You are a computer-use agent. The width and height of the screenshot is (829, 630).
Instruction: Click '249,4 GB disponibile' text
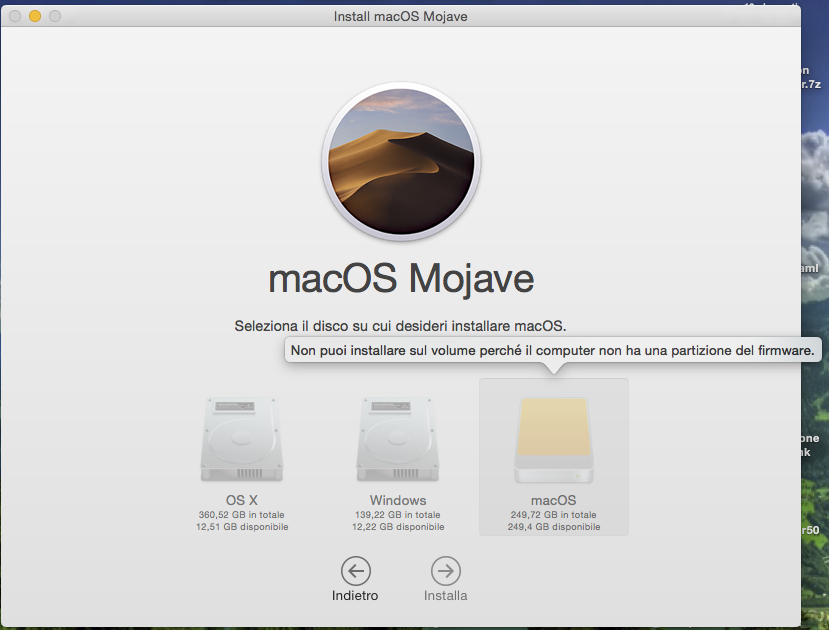pos(554,527)
